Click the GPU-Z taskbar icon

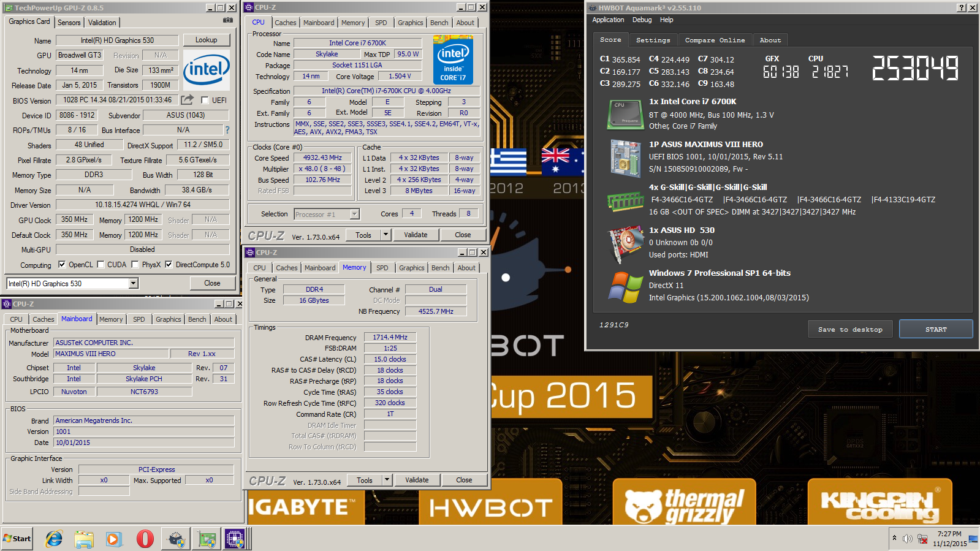point(207,539)
